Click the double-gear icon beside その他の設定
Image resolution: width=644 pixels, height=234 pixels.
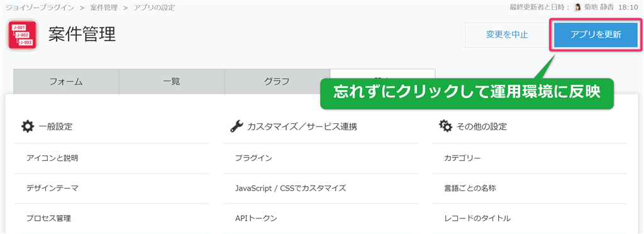click(x=445, y=126)
